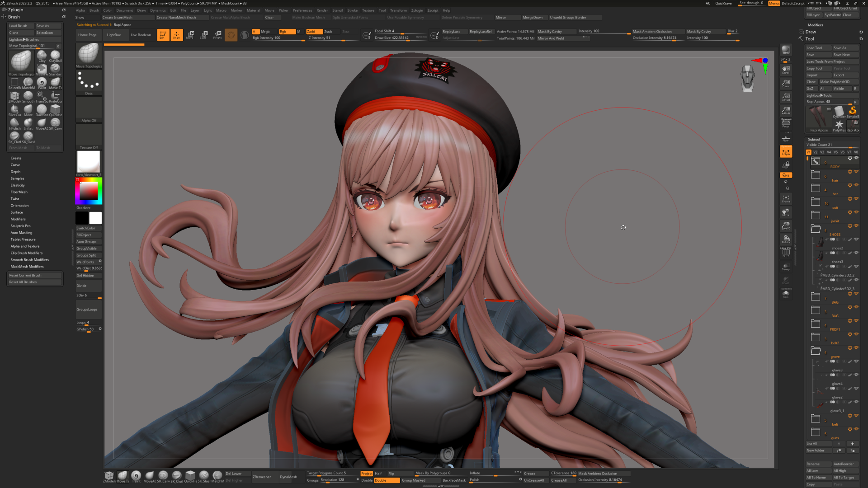This screenshot has width=868, height=488.
Task: Open the Stroke menu
Action: pyautogui.click(x=352, y=10)
